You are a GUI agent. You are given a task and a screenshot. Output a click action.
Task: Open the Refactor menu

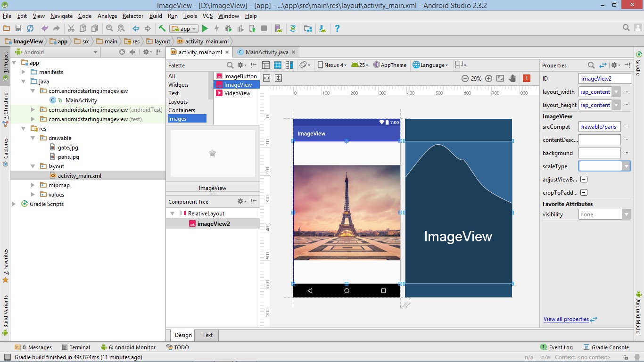(x=132, y=16)
